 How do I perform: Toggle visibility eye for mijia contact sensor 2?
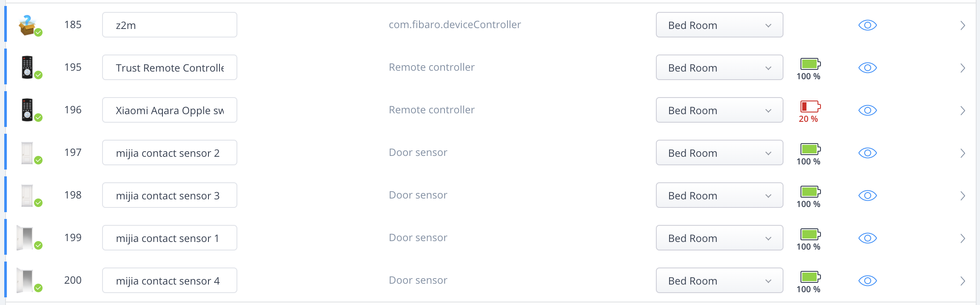click(x=868, y=153)
